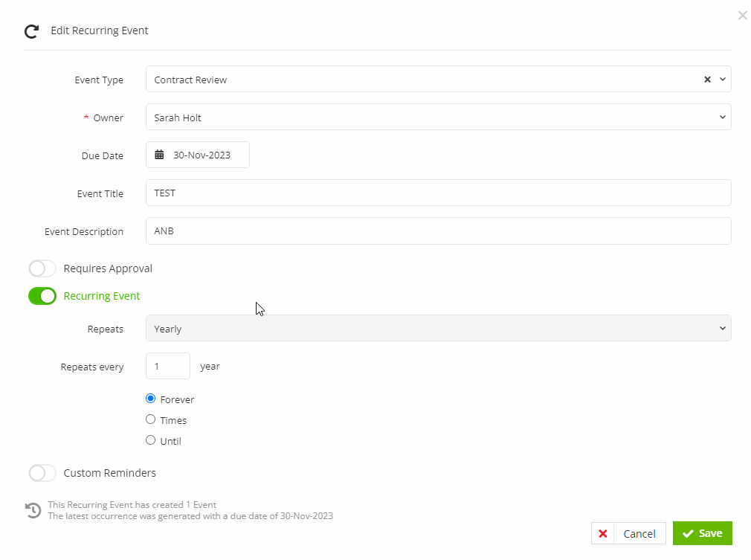Click the recurring event icon beside the title
The image size is (751, 560).
click(30, 31)
